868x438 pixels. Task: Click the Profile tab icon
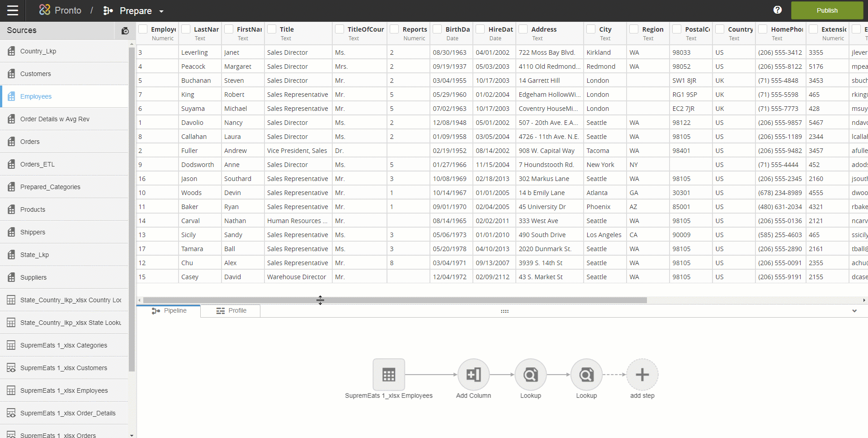point(221,311)
